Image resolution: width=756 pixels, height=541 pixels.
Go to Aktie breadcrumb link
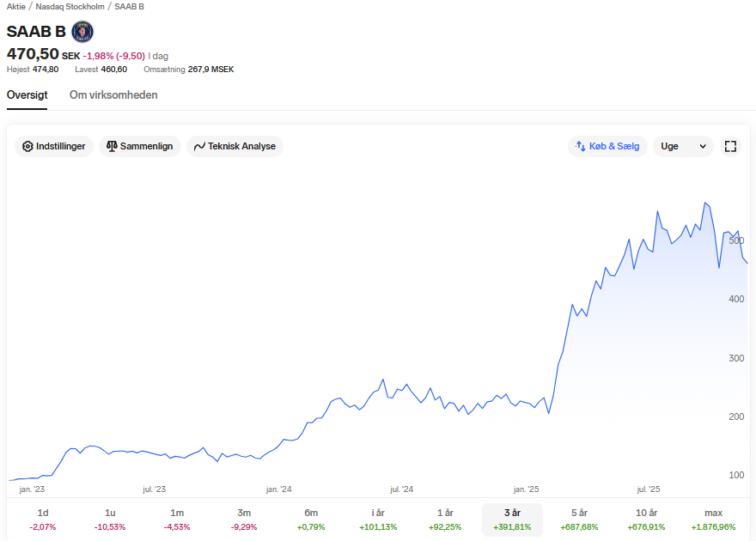[x=16, y=7]
